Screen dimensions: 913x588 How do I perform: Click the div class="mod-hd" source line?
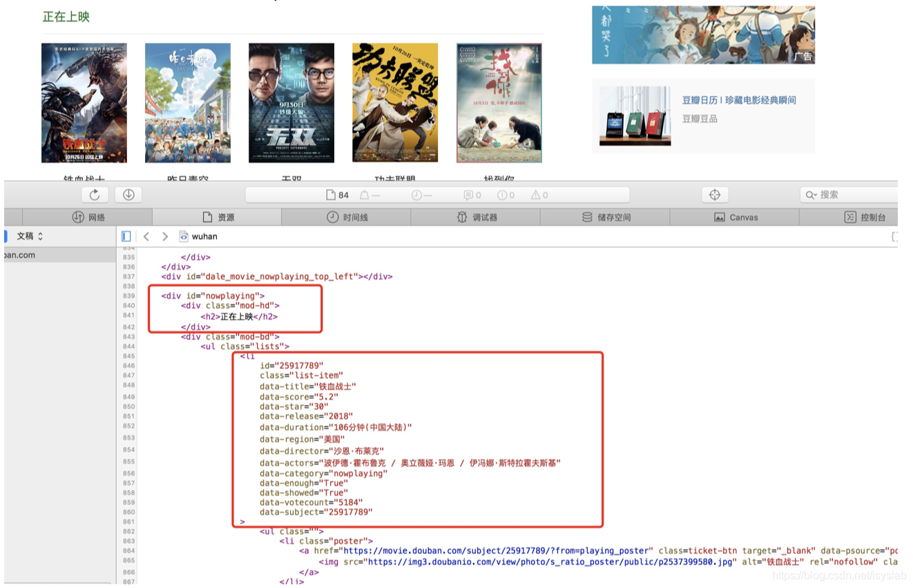click(x=231, y=306)
